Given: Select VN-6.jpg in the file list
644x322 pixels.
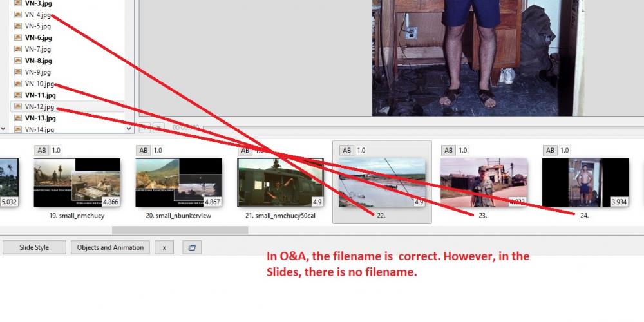Looking at the screenshot, I should 38,38.
